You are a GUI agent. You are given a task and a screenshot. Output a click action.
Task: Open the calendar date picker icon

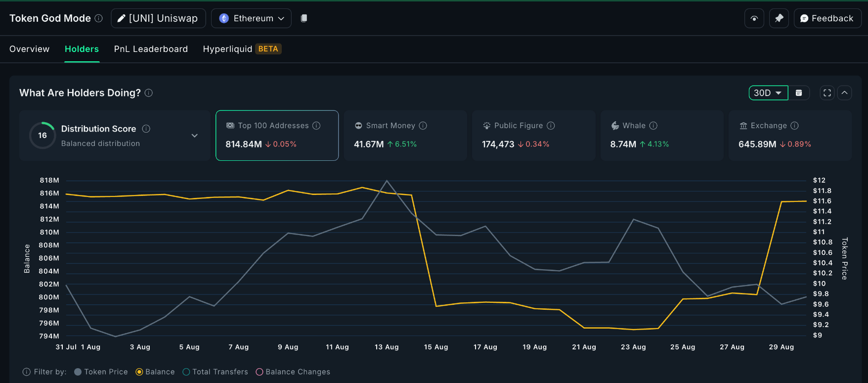(x=799, y=93)
